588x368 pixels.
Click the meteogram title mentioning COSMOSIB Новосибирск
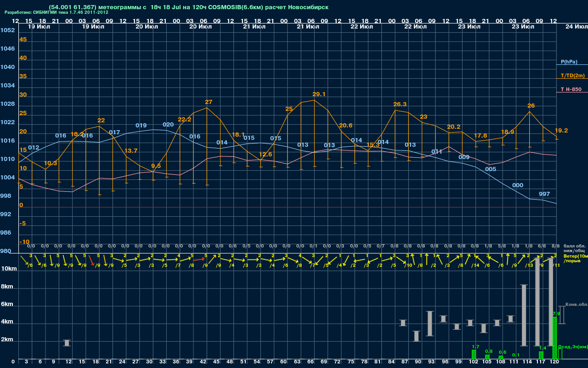(188, 7)
